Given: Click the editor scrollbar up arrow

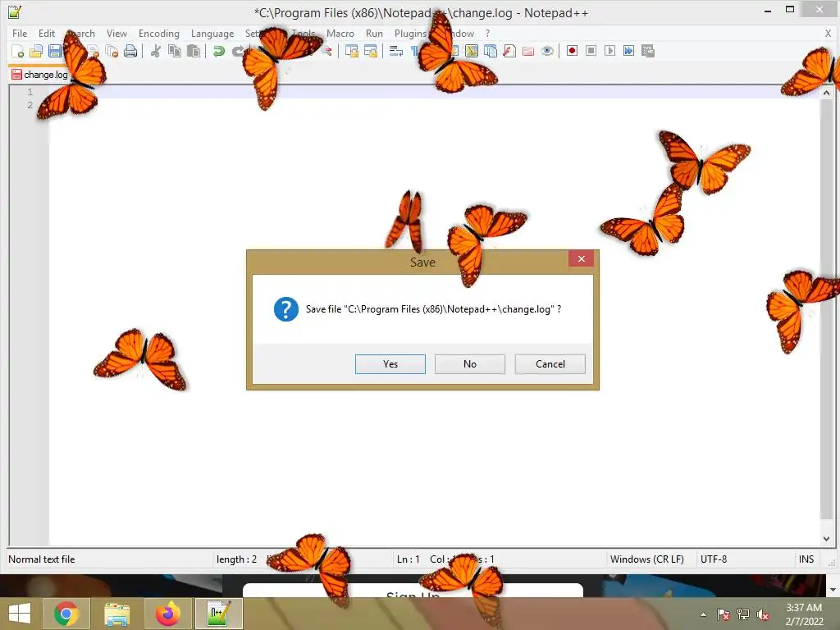Looking at the screenshot, I should click(x=826, y=93).
